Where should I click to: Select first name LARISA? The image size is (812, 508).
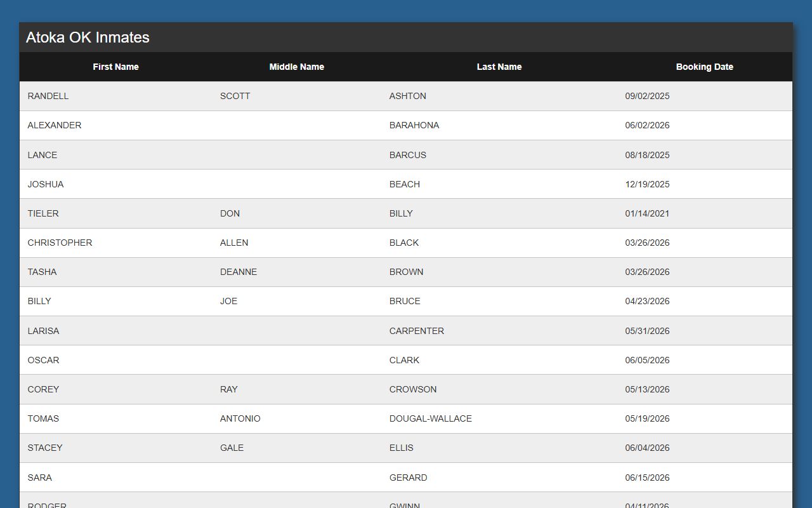click(43, 331)
